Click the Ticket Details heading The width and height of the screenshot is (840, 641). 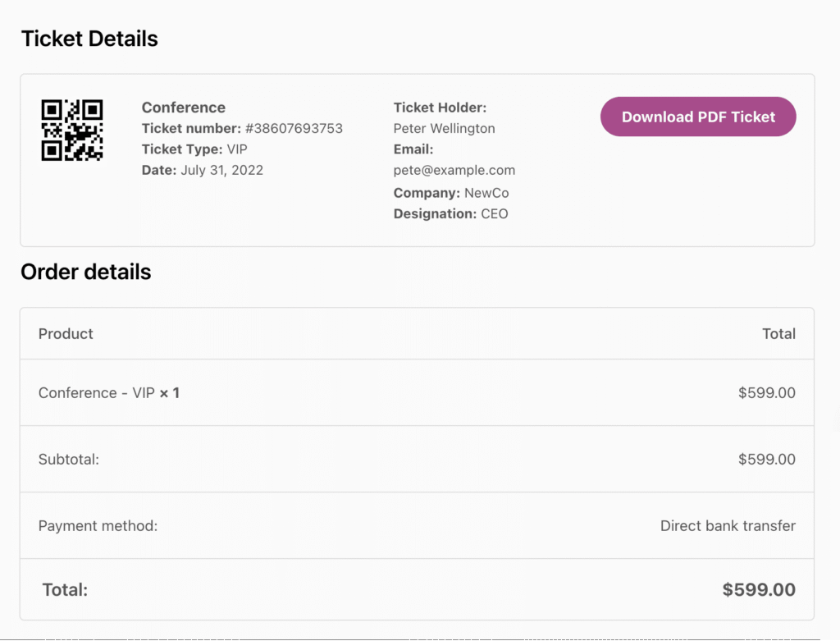(89, 39)
